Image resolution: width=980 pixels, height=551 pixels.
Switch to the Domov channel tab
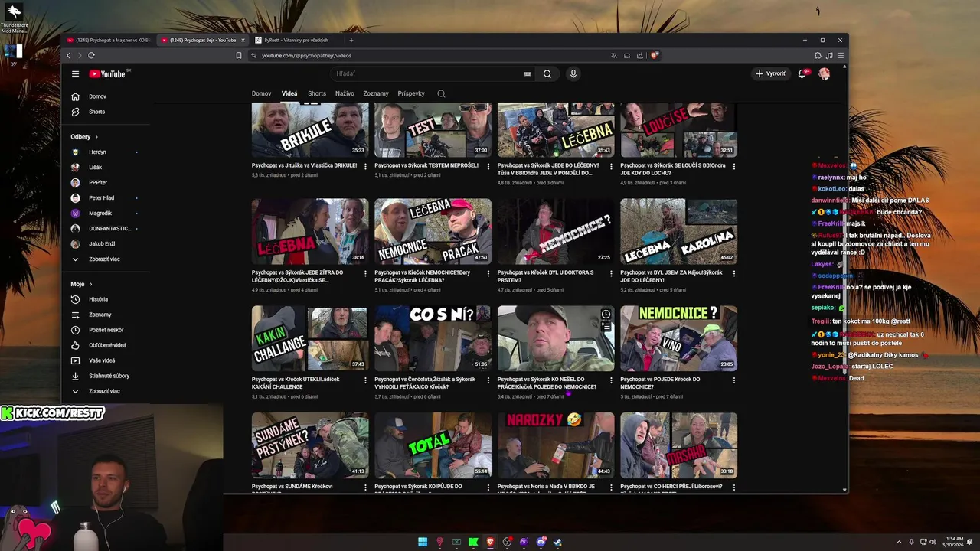tap(261, 93)
